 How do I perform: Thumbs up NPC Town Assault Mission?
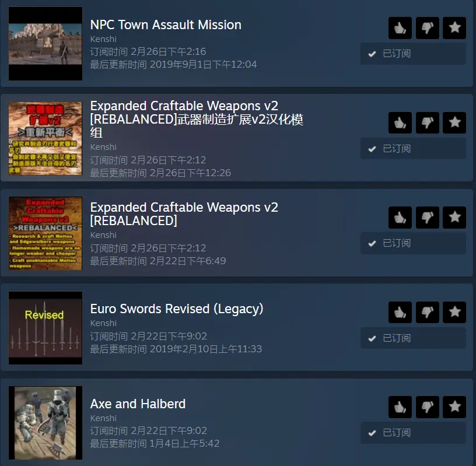[400, 28]
